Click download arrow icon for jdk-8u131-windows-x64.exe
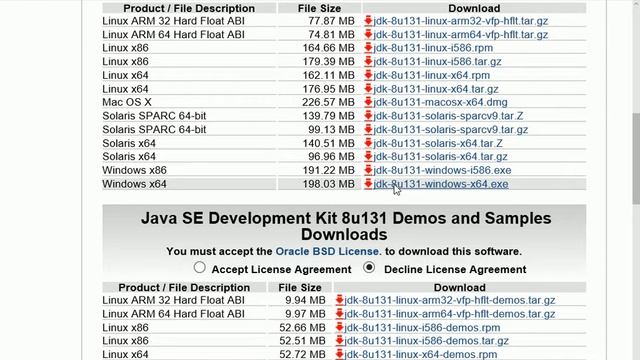Image resolution: width=640 pixels, height=360 pixels. click(368, 184)
